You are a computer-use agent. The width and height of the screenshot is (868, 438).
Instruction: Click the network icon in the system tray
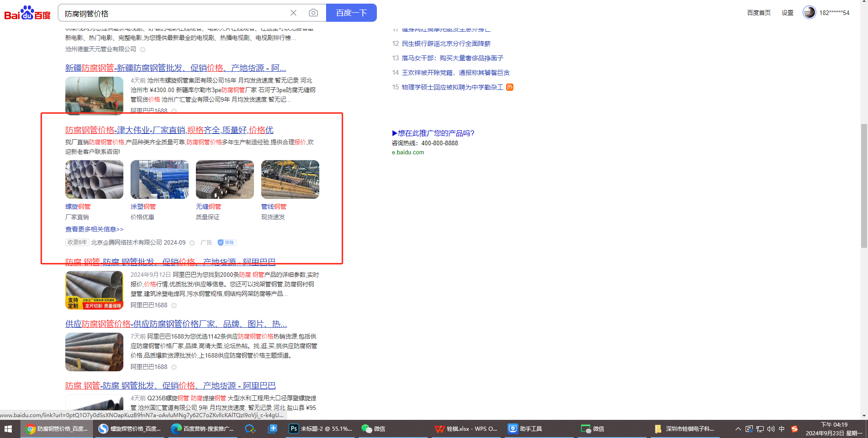pyautogui.click(x=760, y=429)
